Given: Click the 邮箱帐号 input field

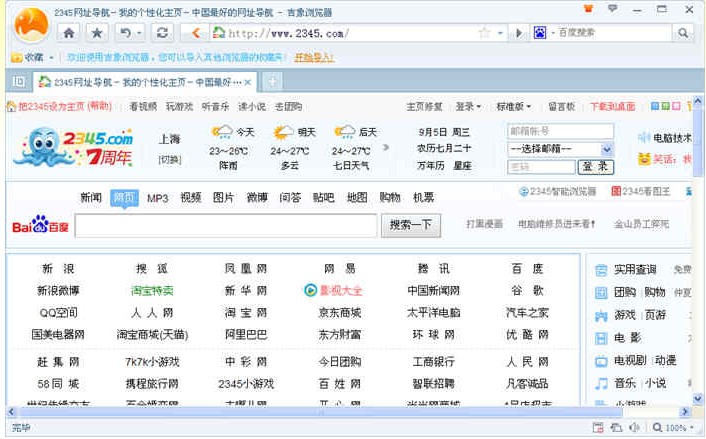Looking at the screenshot, I should click(560, 131).
